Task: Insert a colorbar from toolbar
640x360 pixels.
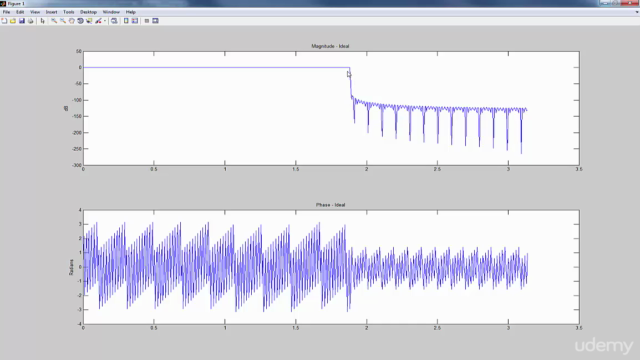Action: coord(126,21)
